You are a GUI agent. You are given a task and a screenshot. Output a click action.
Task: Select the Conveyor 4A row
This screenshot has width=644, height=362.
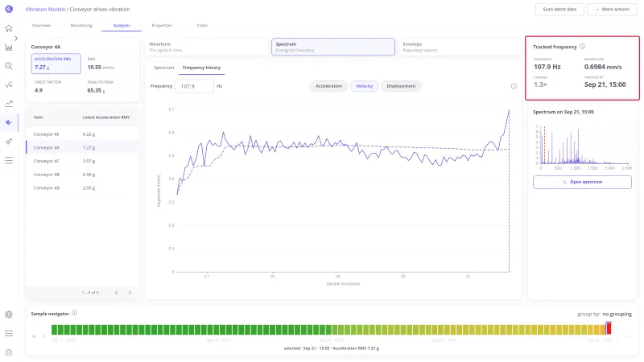83,147
